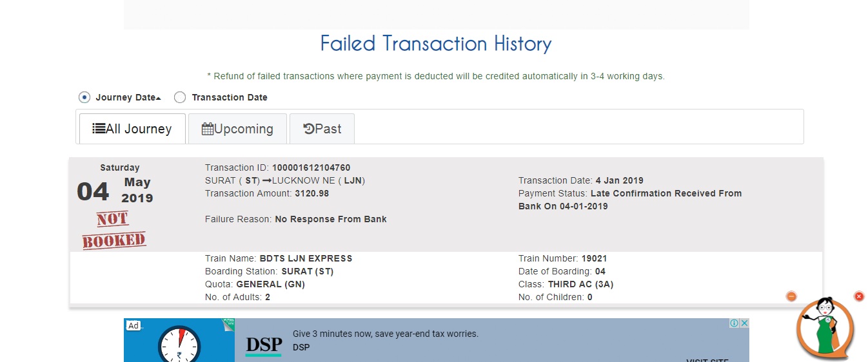Click the clock image in the ad
The height and width of the screenshot is (362, 868).
[179, 343]
